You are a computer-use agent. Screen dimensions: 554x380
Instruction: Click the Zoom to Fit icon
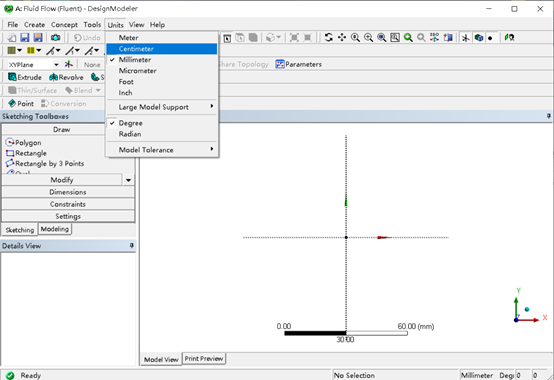click(x=382, y=37)
